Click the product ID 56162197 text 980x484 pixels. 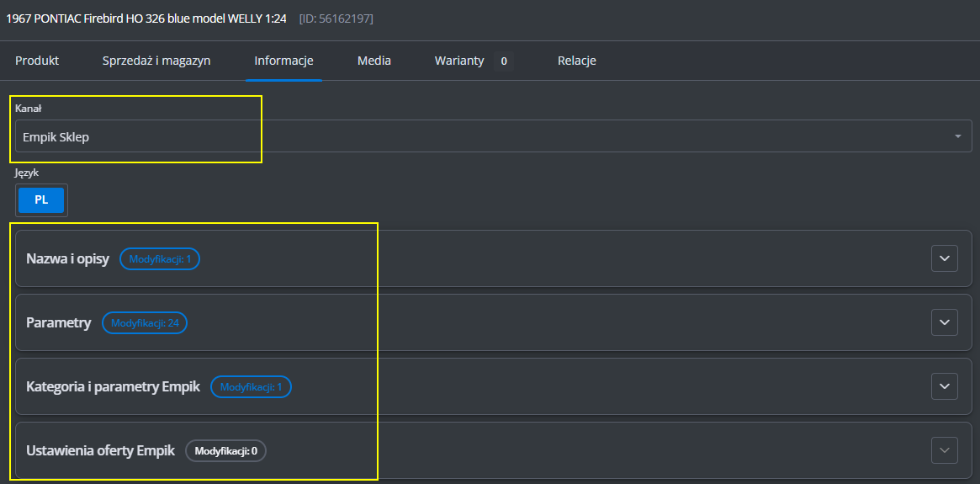[336, 19]
